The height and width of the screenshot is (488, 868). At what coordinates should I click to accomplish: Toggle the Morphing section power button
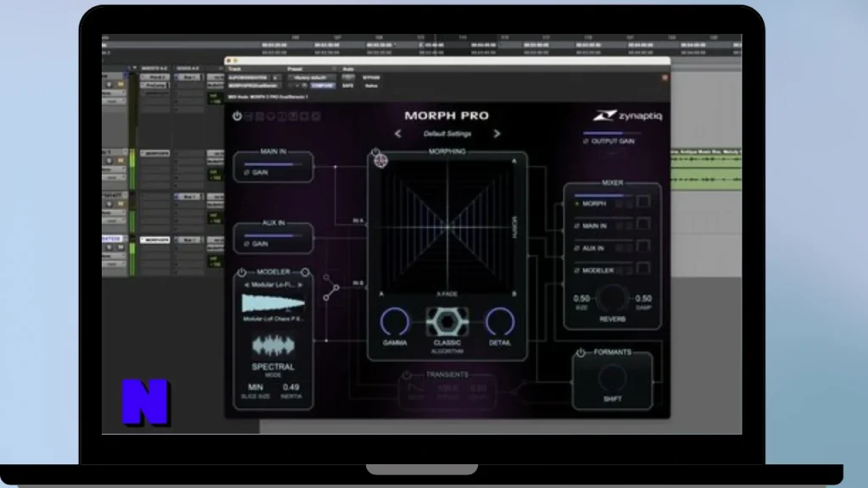click(x=376, y=152)
